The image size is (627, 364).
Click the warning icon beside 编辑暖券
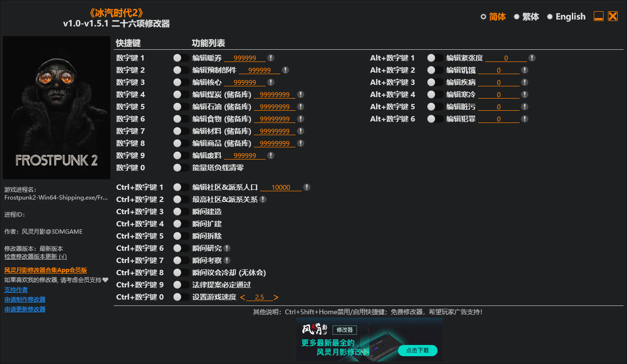[x=271, y=58]
